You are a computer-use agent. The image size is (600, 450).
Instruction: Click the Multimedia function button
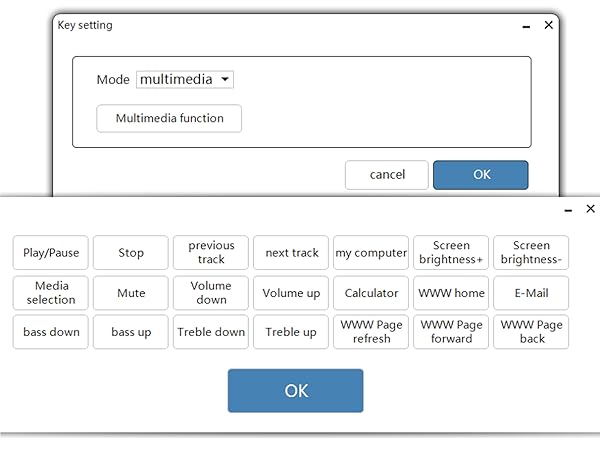point(169,118)
